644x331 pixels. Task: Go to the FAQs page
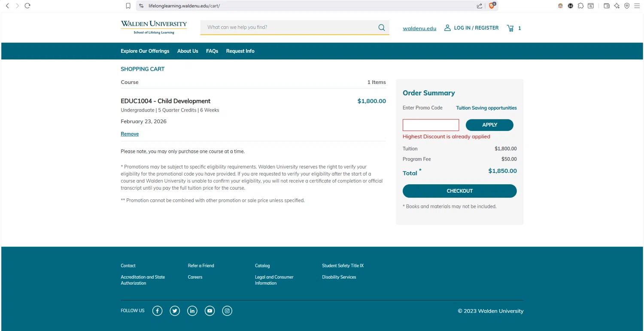pyautogui.click(x=212, y=51)
